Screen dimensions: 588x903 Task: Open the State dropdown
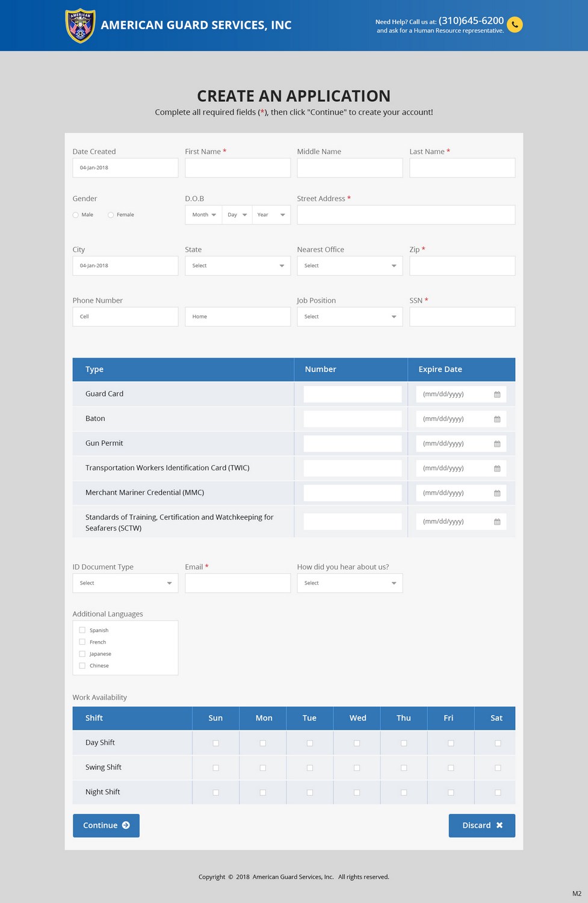tap(237, 265)
